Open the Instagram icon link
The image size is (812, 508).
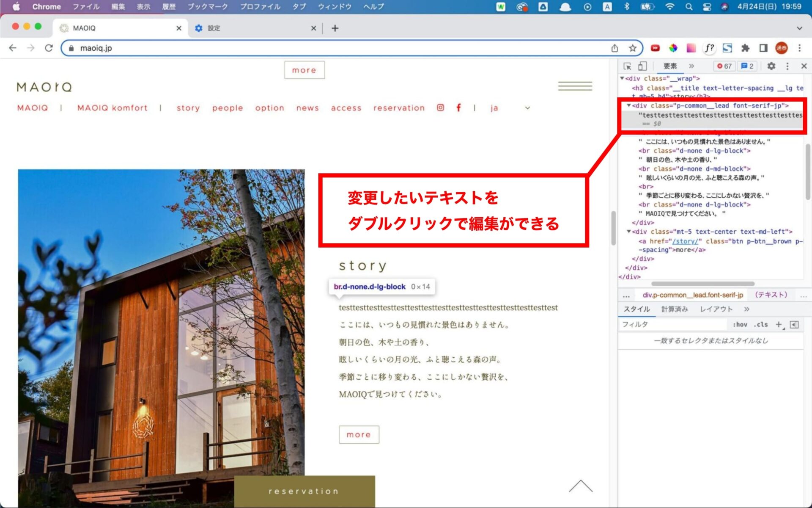(x=440, y=108)
